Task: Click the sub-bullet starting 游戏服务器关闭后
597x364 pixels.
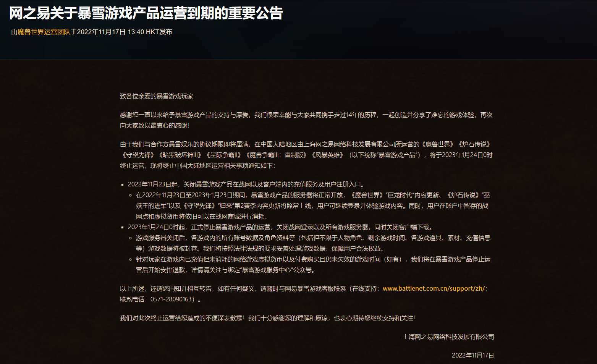Action: point(312,243)
